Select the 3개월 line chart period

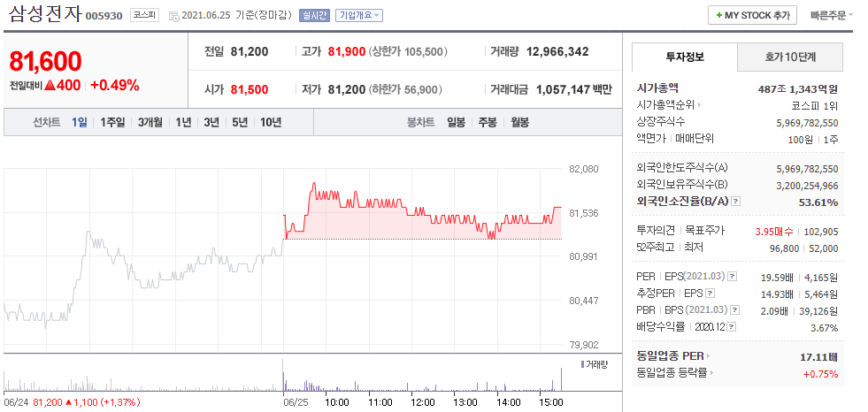[150, 122]
